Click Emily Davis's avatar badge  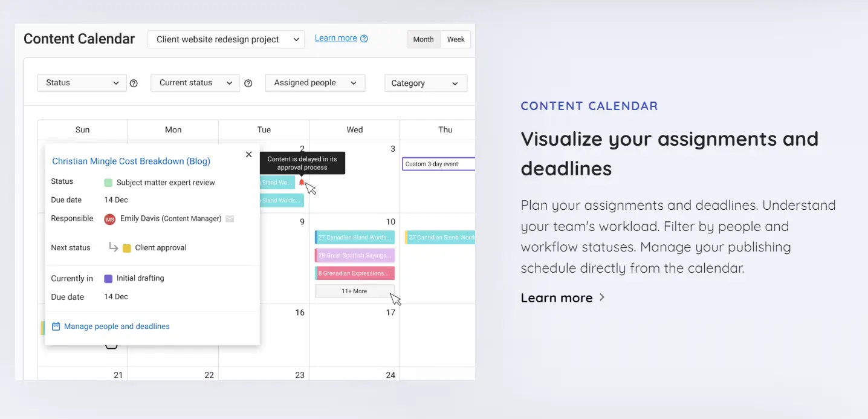[x=109, y=219]
